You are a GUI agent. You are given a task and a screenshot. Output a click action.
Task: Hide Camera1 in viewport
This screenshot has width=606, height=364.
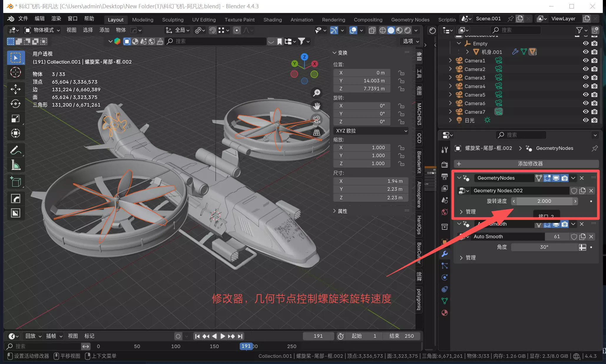point(586,60)
